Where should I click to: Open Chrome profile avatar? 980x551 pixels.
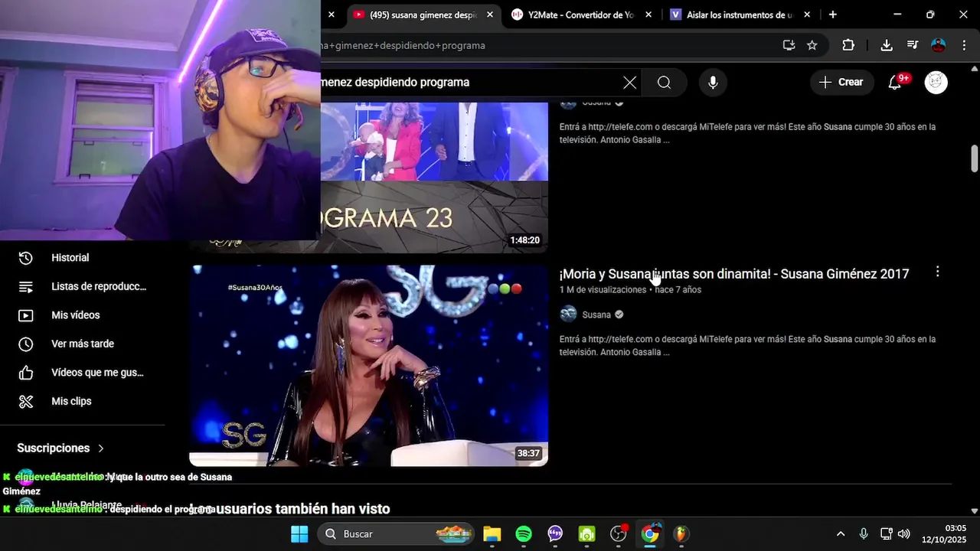(939, 45)
